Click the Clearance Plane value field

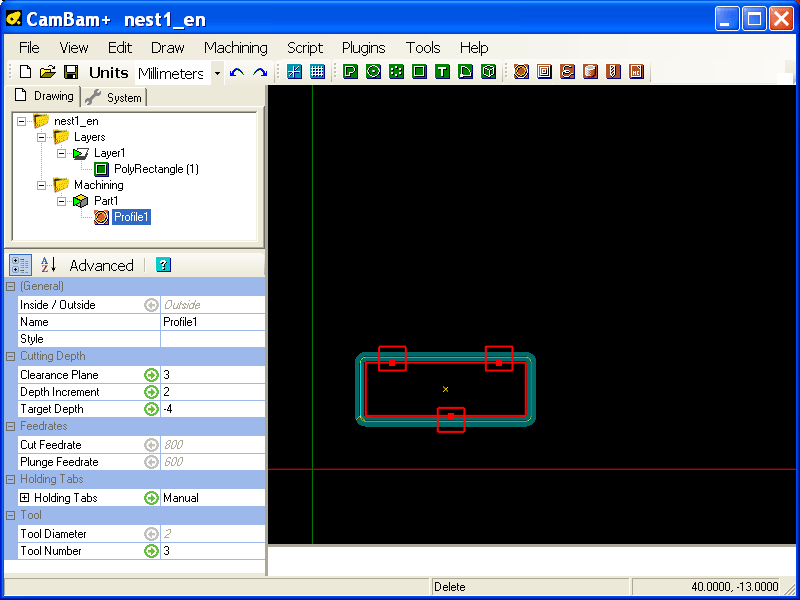[x=212, y=375]
